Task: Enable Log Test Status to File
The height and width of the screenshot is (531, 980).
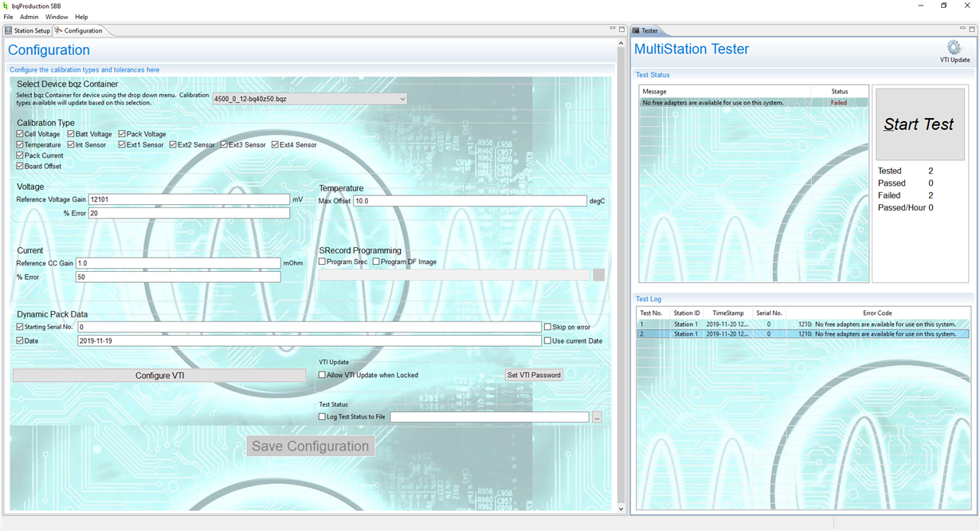Action: (x=322, y=416)
